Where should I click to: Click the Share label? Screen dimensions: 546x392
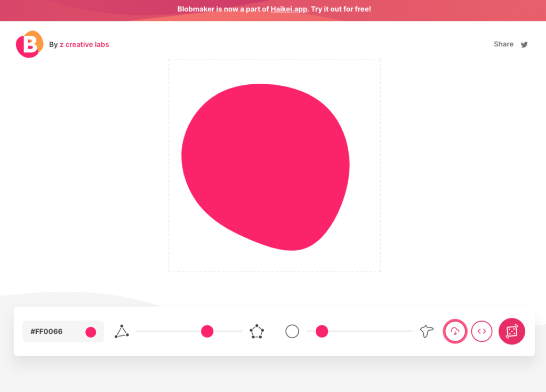coord(503,44)
